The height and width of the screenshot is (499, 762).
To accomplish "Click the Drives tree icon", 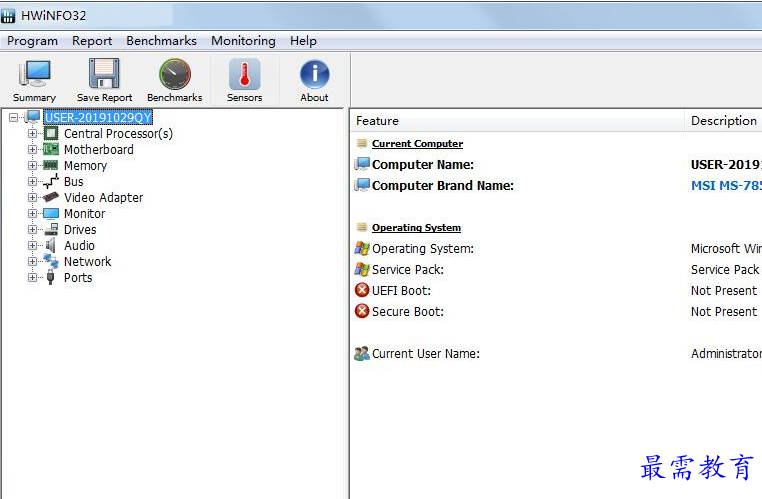I will (x=51, y=229).
